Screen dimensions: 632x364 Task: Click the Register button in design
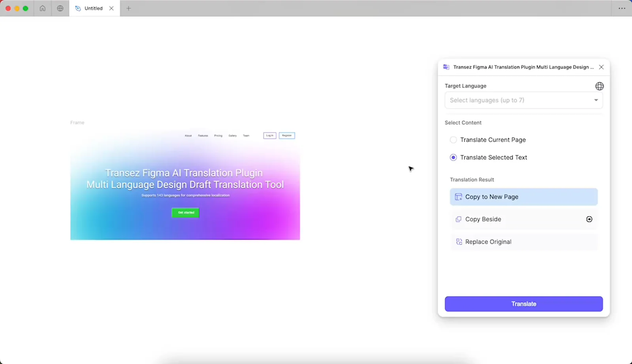(287, 135)
